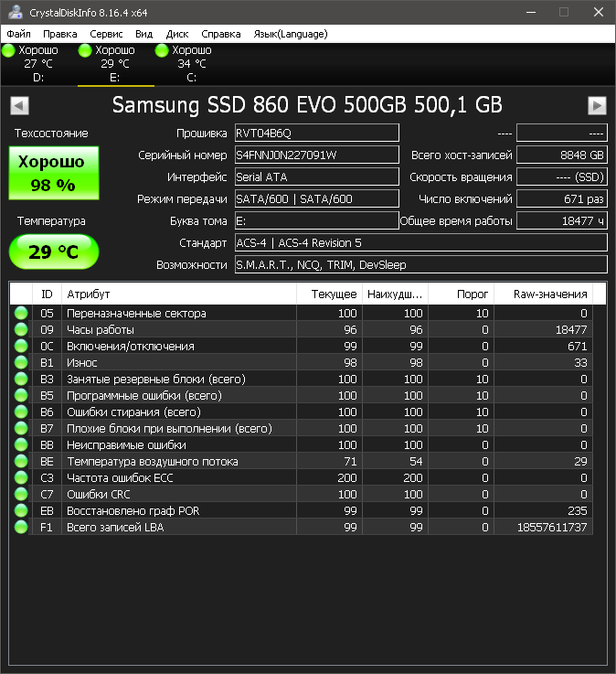Click the serial number field S4FNNJ0N227091W
This screenshot has width=616, height=674.
pyautogui.click(x=317, y=155)
